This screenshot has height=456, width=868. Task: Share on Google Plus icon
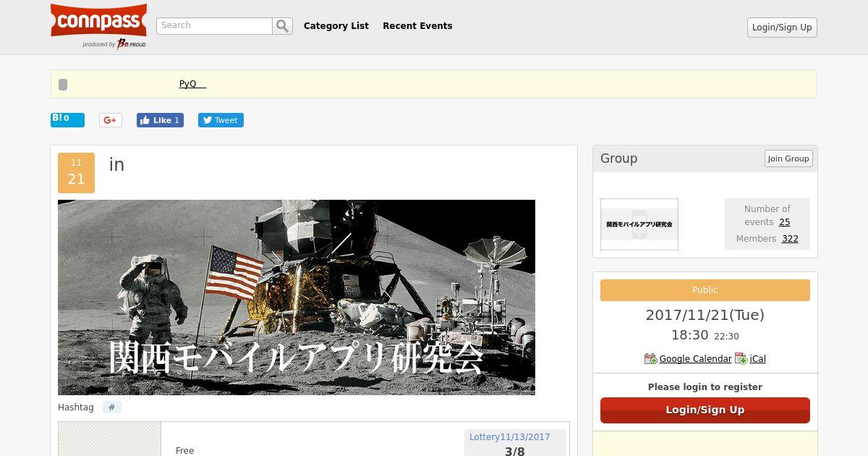point(111,120)
